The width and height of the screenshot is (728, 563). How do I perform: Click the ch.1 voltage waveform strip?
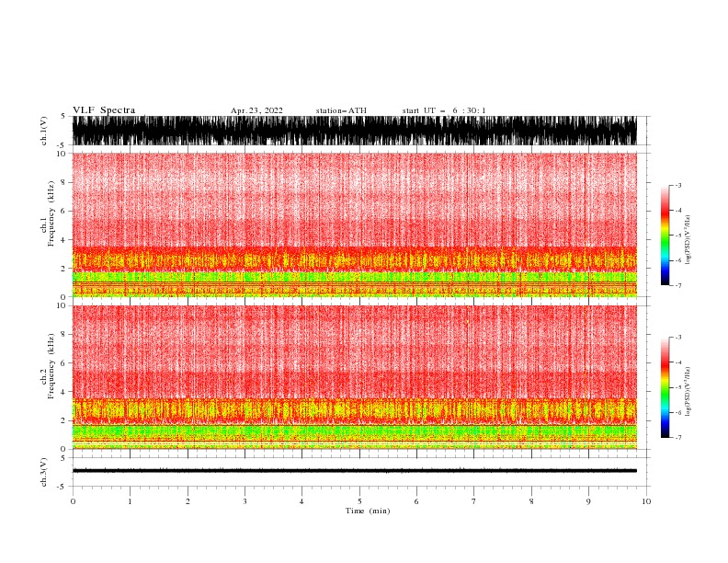(355, 131)
